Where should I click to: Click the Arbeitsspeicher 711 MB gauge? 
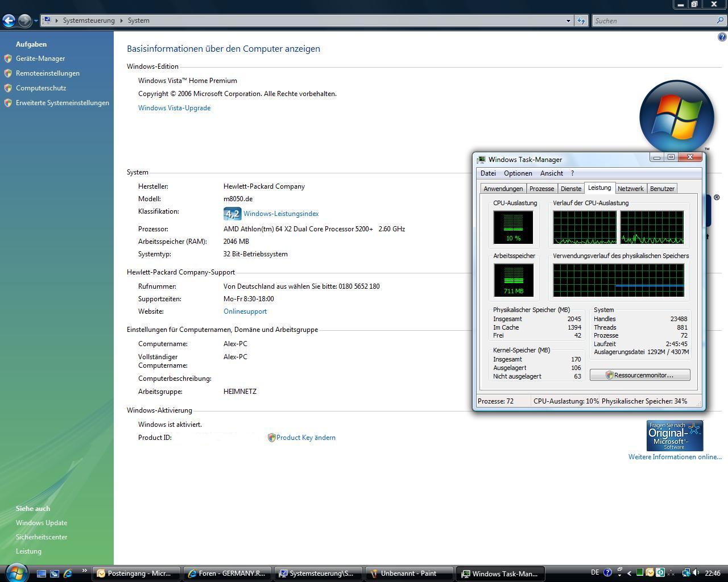(513, 280)
